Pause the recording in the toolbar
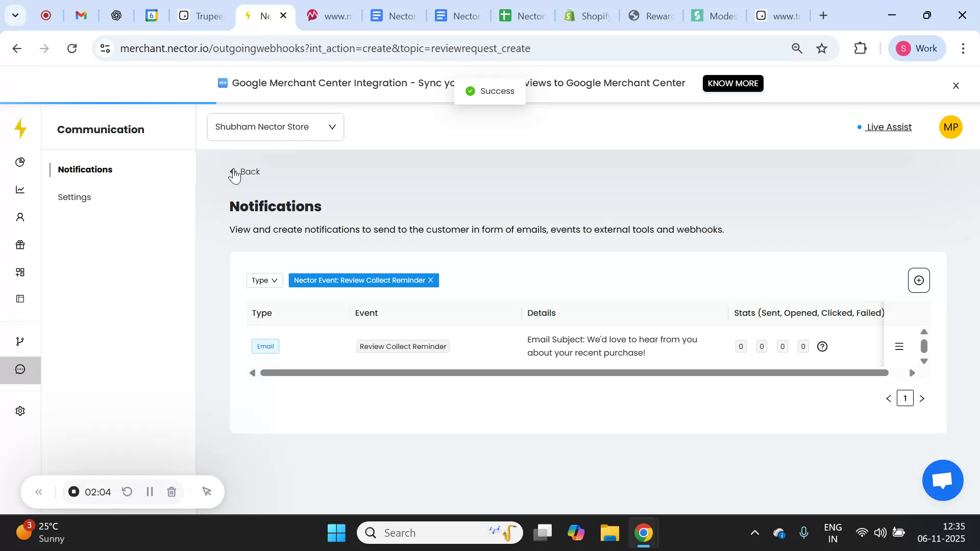Screen dimensions: 980x551 [x=150, y=492]
